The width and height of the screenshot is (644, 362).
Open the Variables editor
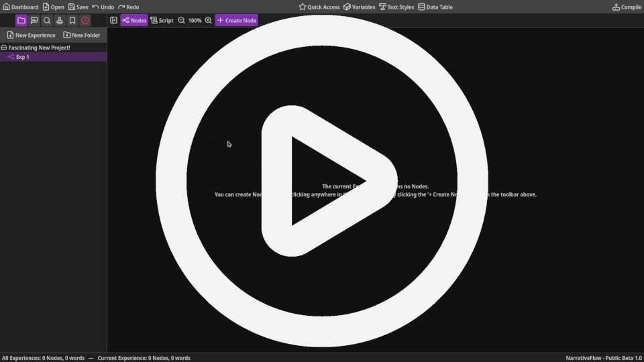coord(359,7)
